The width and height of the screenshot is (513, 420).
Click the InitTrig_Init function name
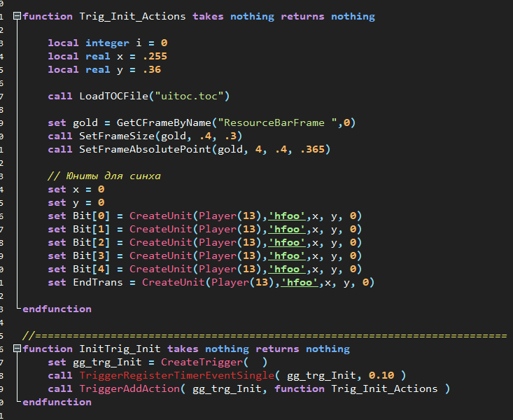120,349
